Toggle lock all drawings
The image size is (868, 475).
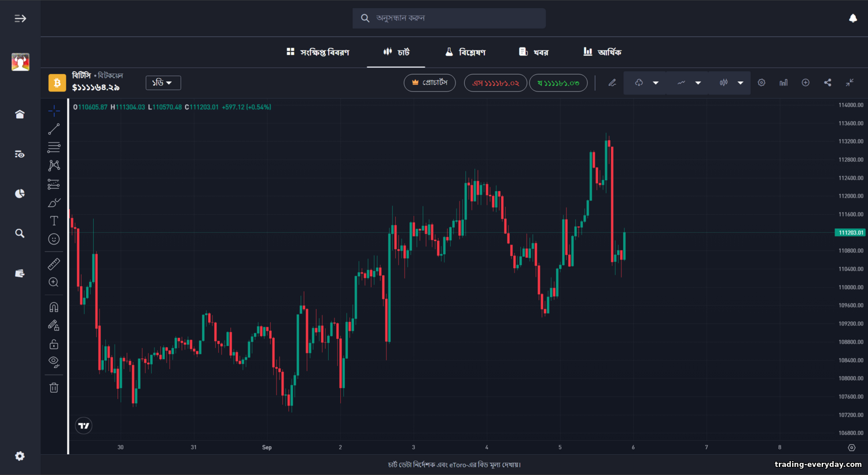coord(54,344)
